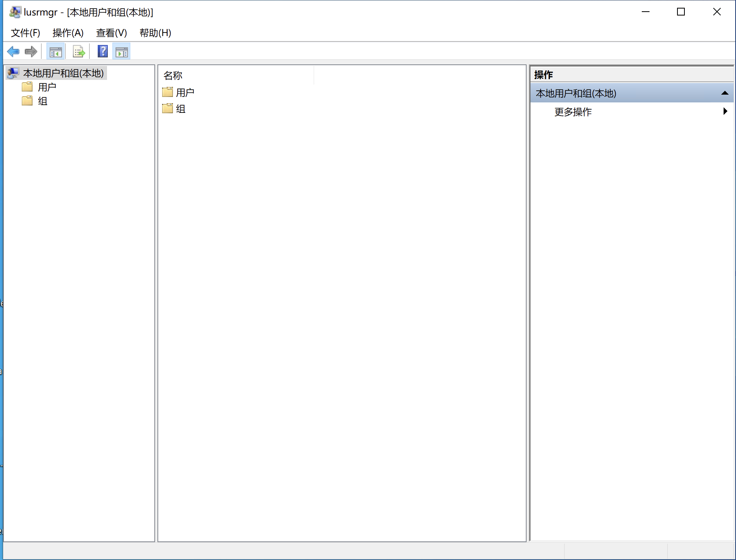Viewport: 736px width, 560px height.
Task: Open Help via blue question mark icon
Action: point(103,52)
